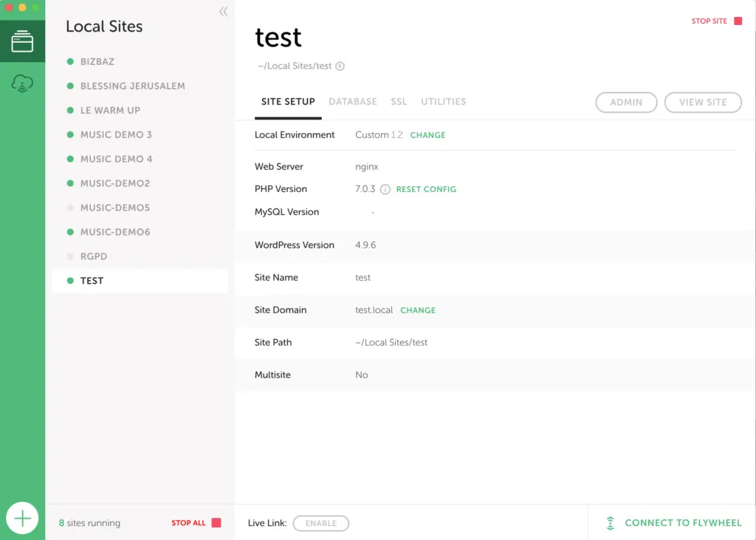
Task: Change the Local Environment setting
Action: click(427, 135)
